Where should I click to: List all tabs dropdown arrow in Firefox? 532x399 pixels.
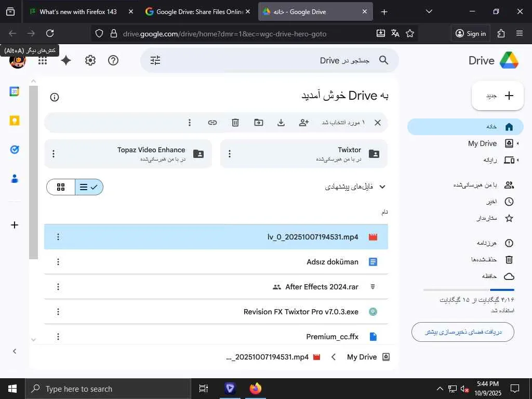coord(429,11)
